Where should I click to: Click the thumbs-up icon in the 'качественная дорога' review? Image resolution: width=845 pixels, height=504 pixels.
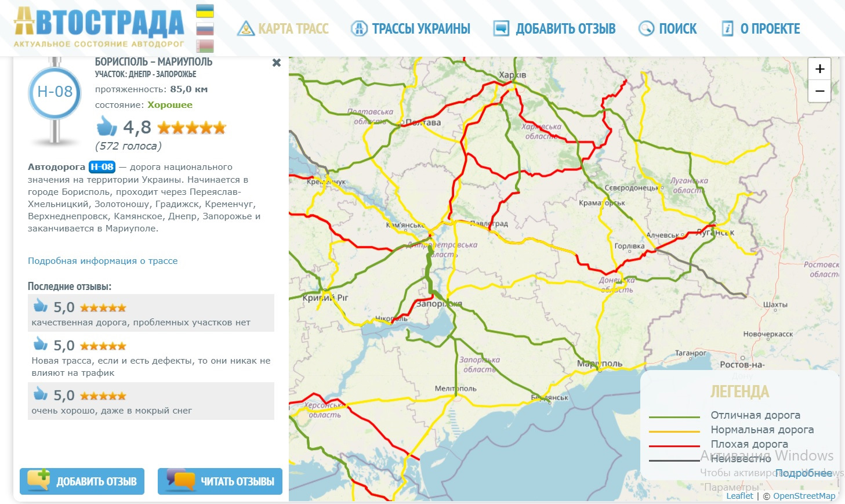(x=40, y=306)
